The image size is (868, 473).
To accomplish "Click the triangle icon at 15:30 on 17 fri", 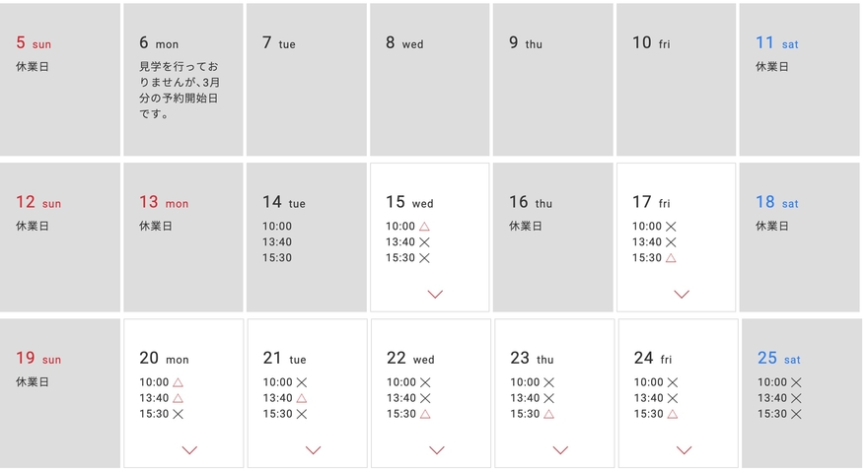I will pyautogui.click(x=671, y=258).
